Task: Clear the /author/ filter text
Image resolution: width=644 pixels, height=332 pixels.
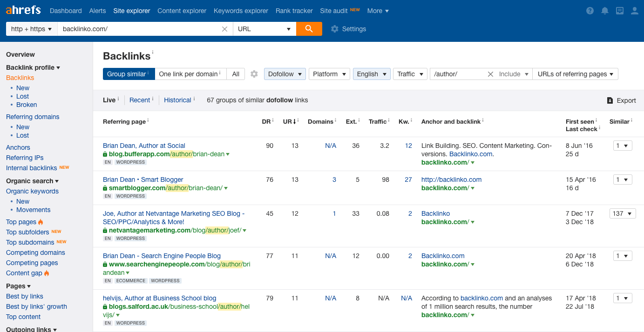Action: pyautogui.click(x=490, y=74)
